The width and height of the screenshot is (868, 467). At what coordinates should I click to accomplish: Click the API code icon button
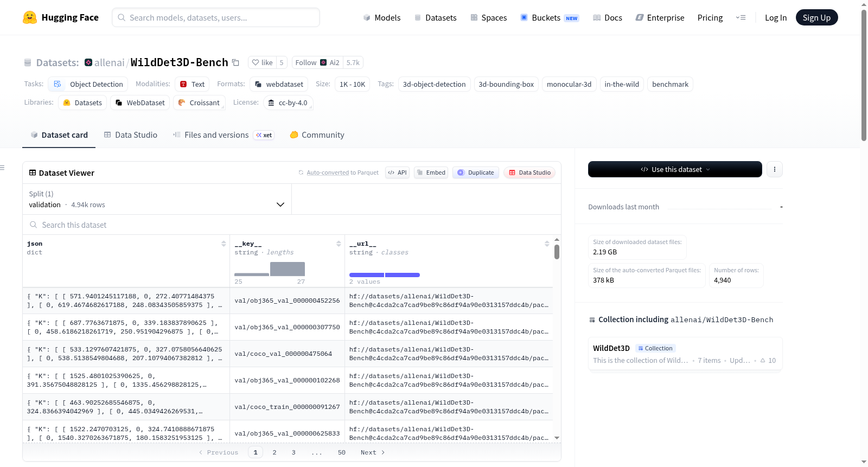[397, 172]
